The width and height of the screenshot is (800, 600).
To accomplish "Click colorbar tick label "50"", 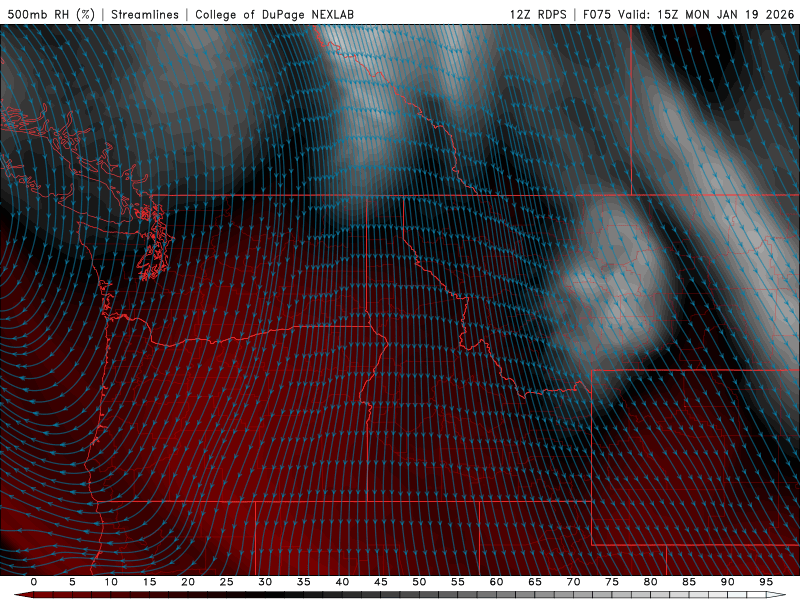I will click(419, 582).
